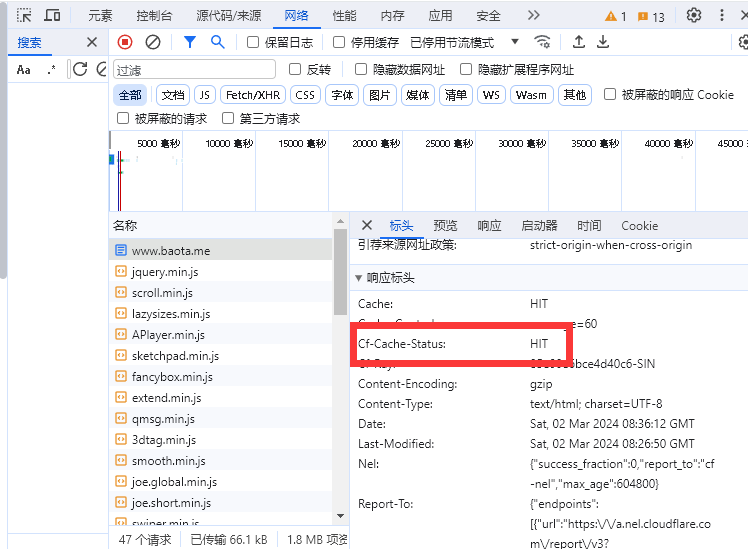
Task: Switch to the 控制台 tab
Action: click(x=154, y=16)
